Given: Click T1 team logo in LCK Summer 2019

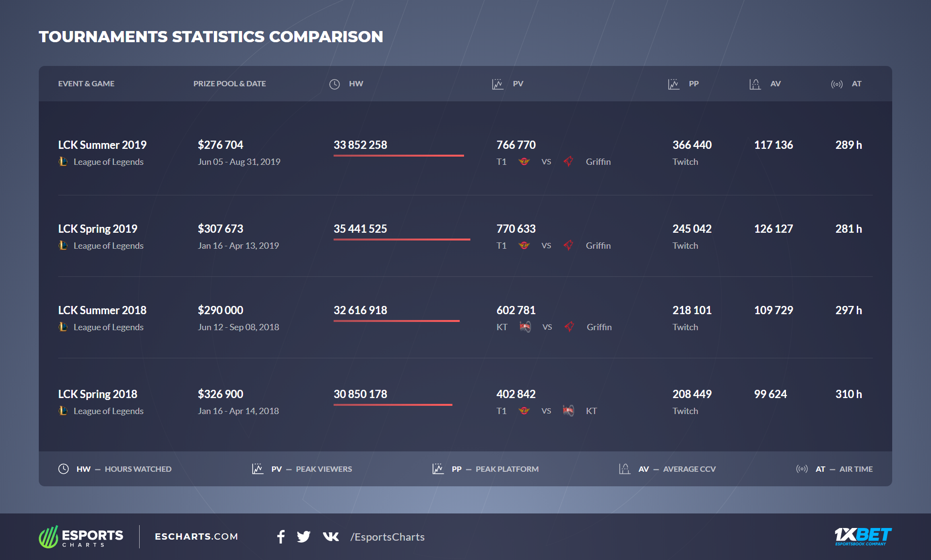Looking at the screenshot, I should pyautogui.click(x=524, y=161).
